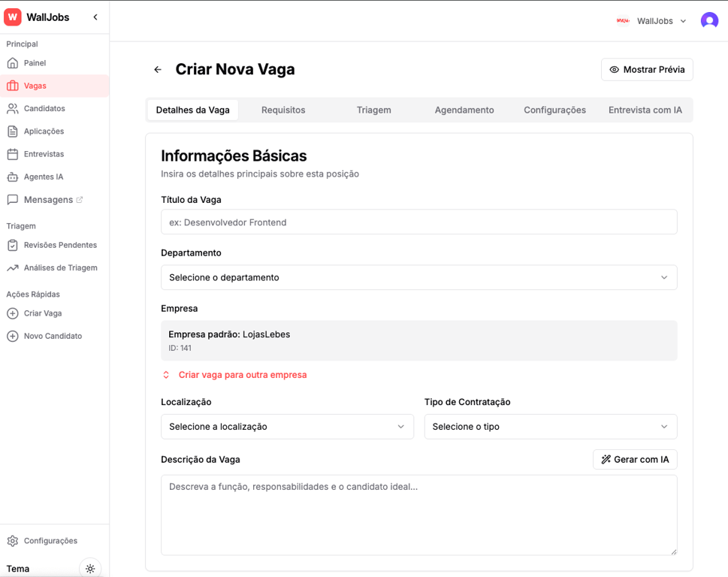Open the user avatar icon
The height and width of the screenshot is (577, 728).
click(x=708, y=20)
